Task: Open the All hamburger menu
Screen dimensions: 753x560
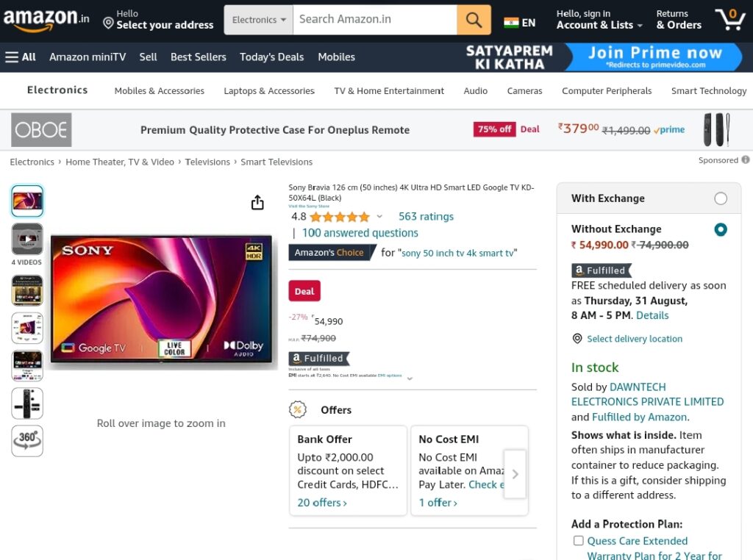Action: point(20,57)
